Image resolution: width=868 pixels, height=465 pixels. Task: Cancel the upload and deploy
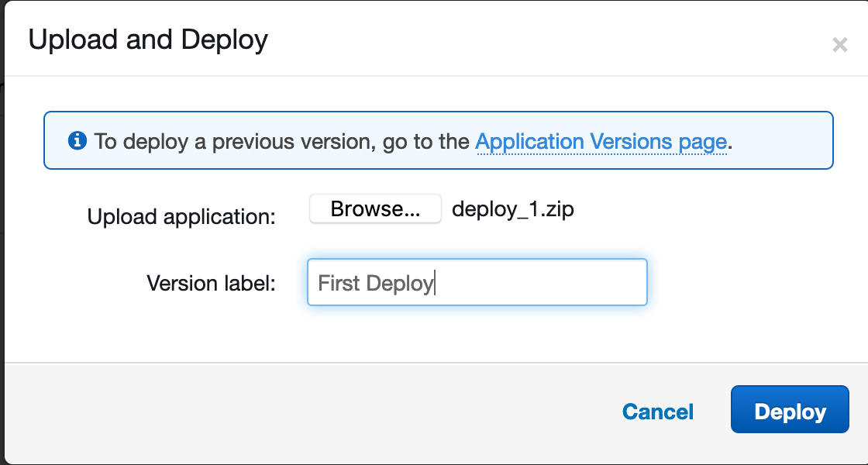pos(657,412)
